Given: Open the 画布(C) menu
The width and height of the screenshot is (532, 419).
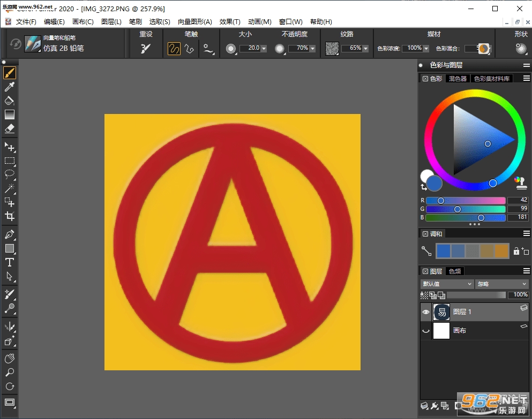Looking at the screenshot, I should [83, 22].
